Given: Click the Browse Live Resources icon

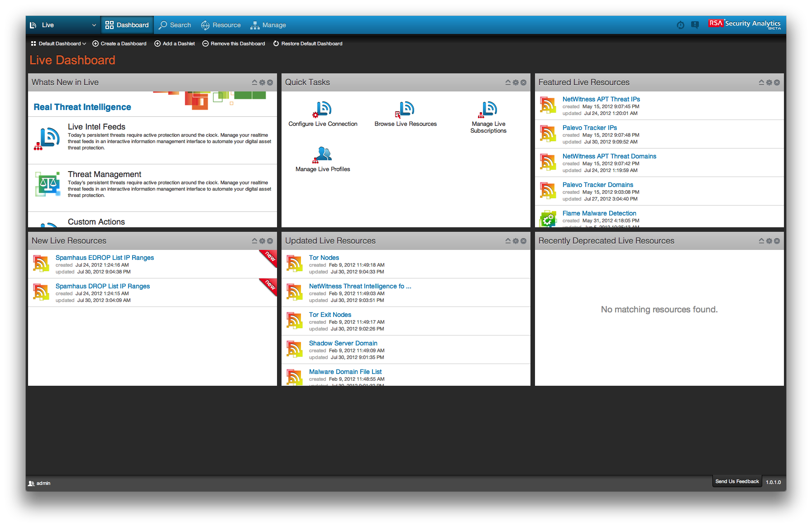Looking at the screenshot, I should click(406, 109).
